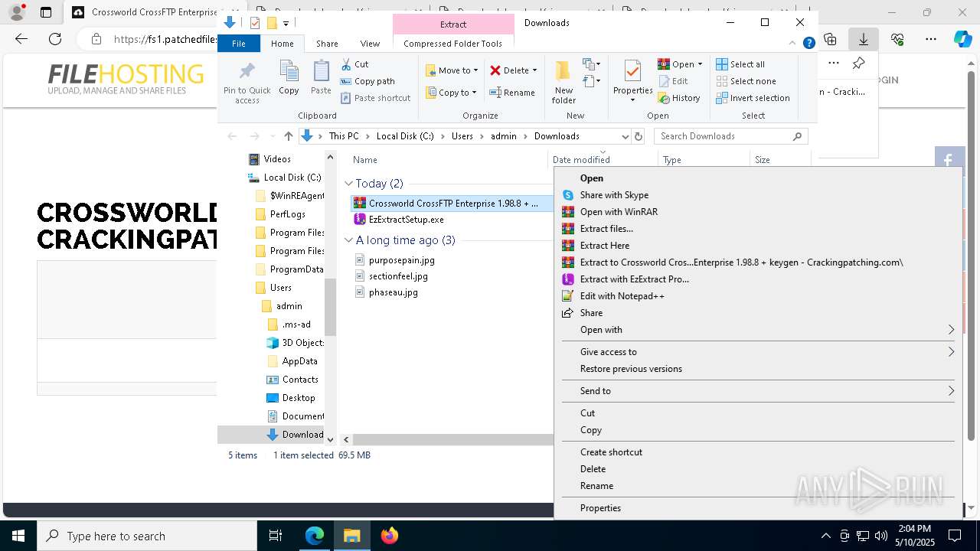
Task: Click the Paste ribbon icon
Action: click(321, 78)
